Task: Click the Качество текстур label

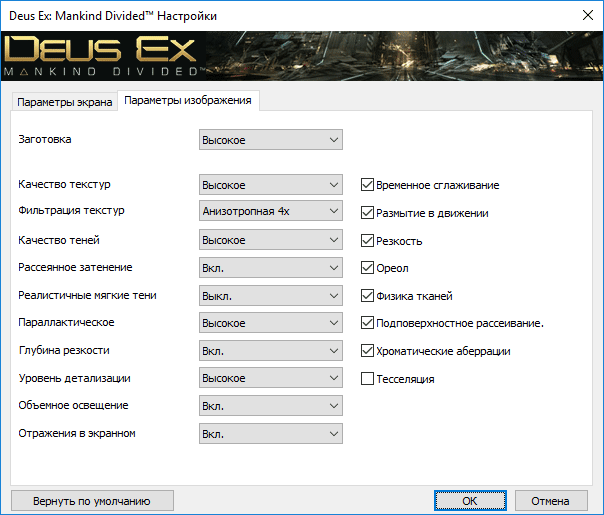Action: click(x=64, y=184)
